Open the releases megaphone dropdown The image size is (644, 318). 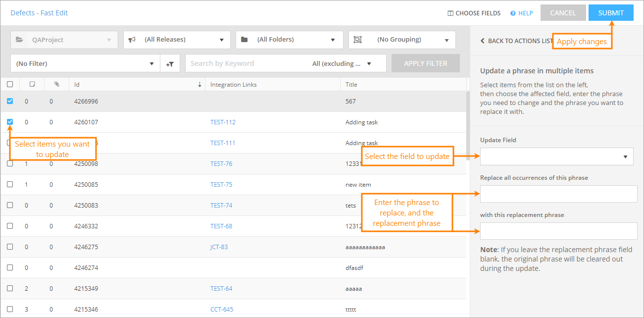pyautogui.click(x=177, y=40)
